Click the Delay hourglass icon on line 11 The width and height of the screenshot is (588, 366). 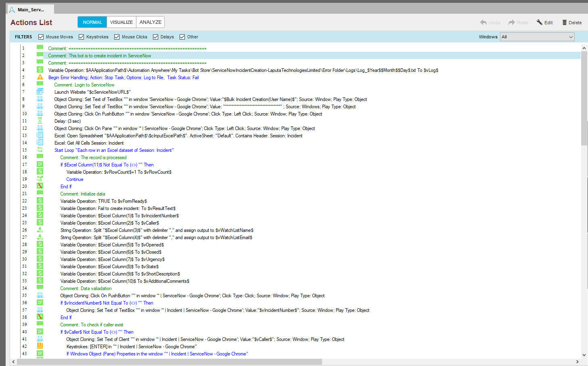coord(40,121)
